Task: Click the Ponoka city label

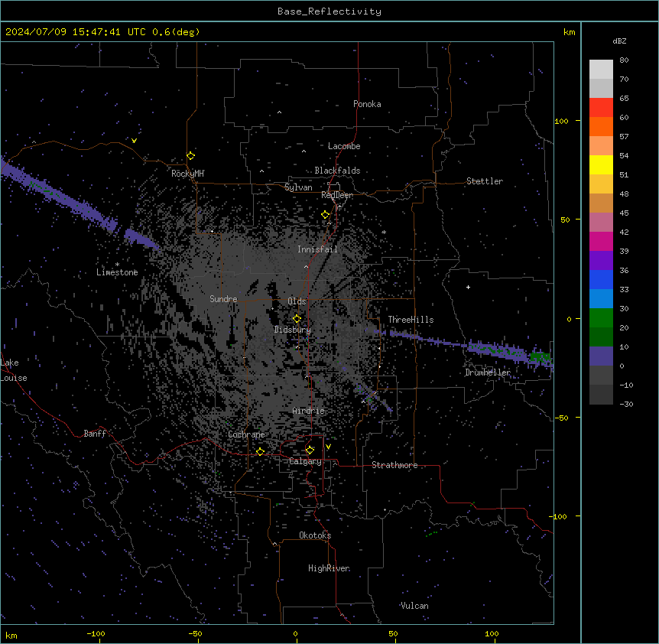Action: coord(367,104)
